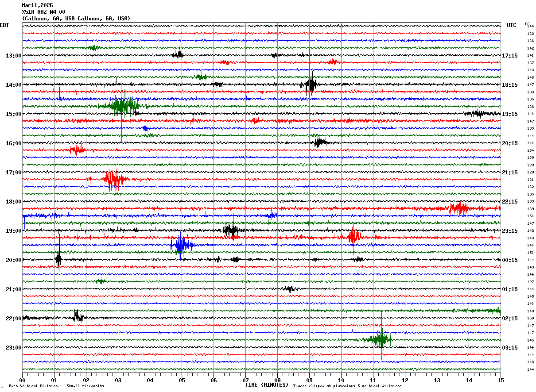Click the 23:15 UTC time label
536x392 pixels.
510,231
